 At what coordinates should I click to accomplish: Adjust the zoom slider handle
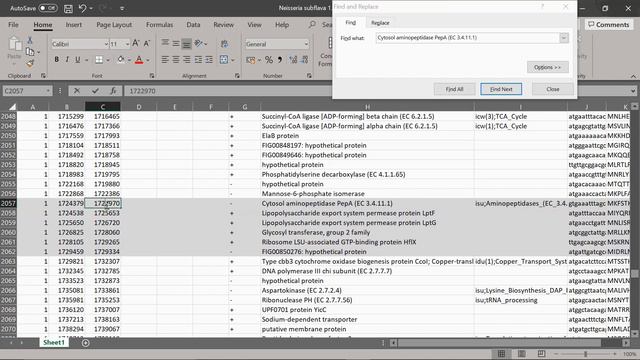click(x=585, y=354)
